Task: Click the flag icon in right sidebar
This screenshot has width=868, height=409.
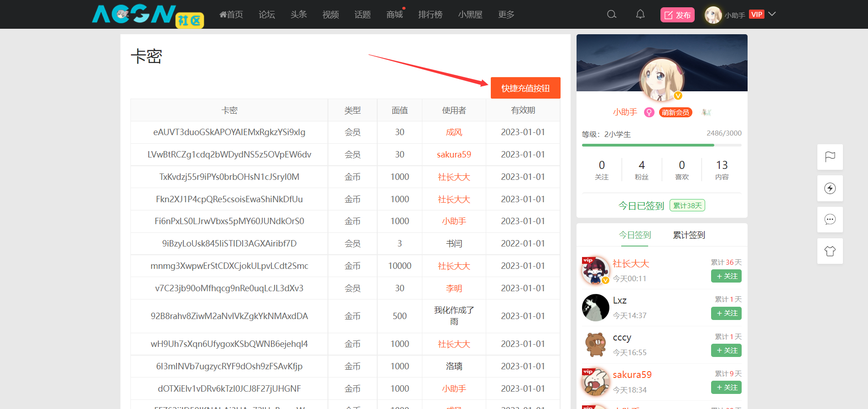Action: pyautogui.click(x=830, y=157)
